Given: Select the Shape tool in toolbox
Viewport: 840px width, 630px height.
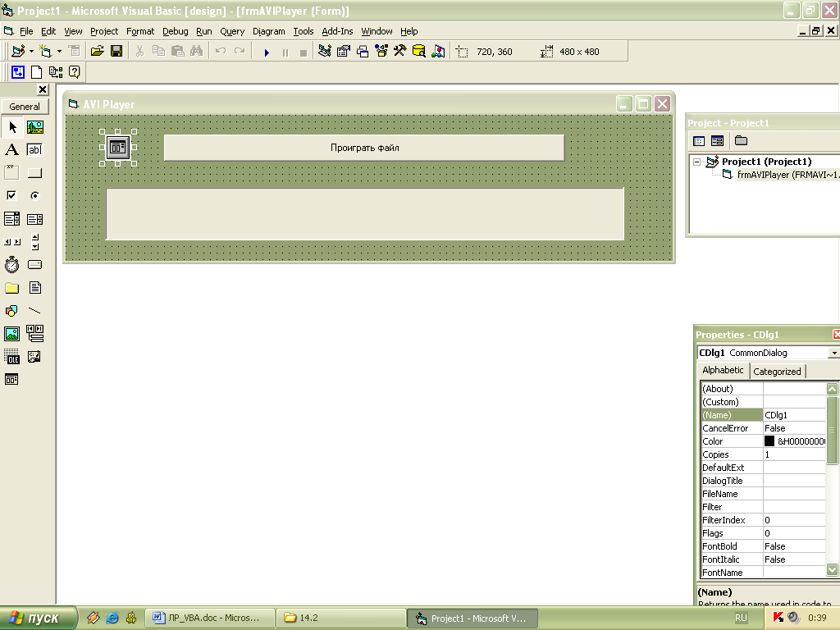Looking at the screenshot, I should point(12,311).
